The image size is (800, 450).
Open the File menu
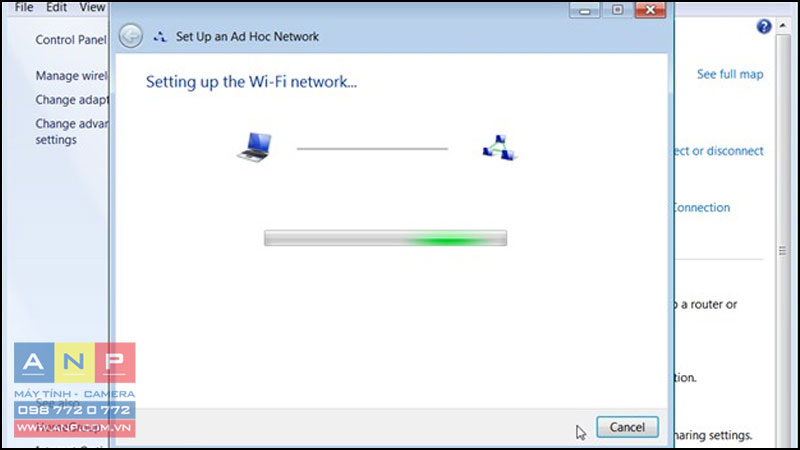(24, 7)
